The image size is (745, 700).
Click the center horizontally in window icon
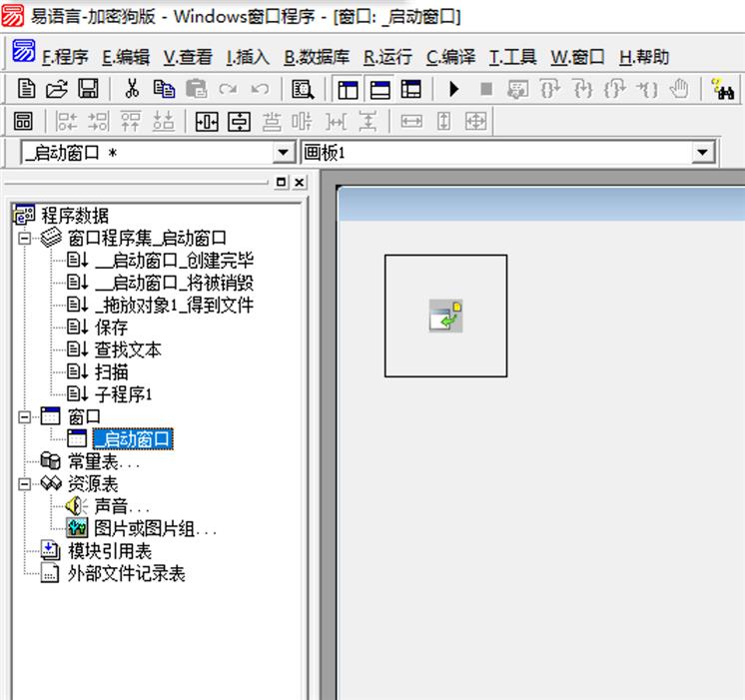[x=207, y=122]
